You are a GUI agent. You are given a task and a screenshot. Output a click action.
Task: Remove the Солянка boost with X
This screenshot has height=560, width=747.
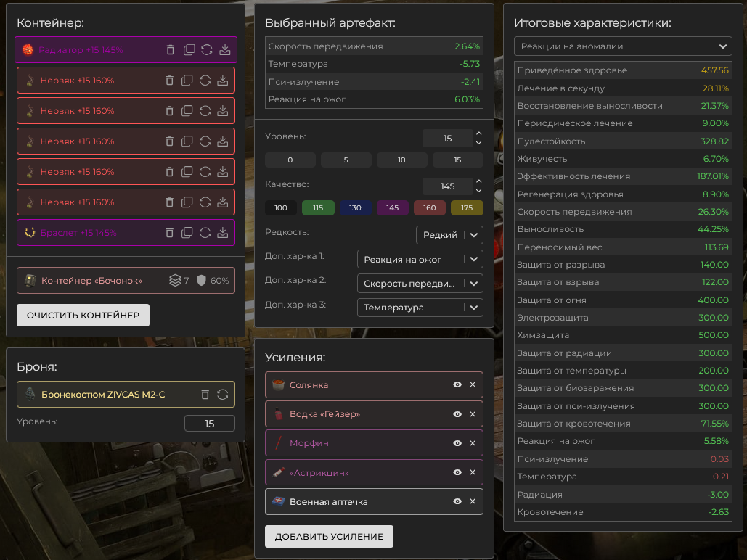coord(473,384)
